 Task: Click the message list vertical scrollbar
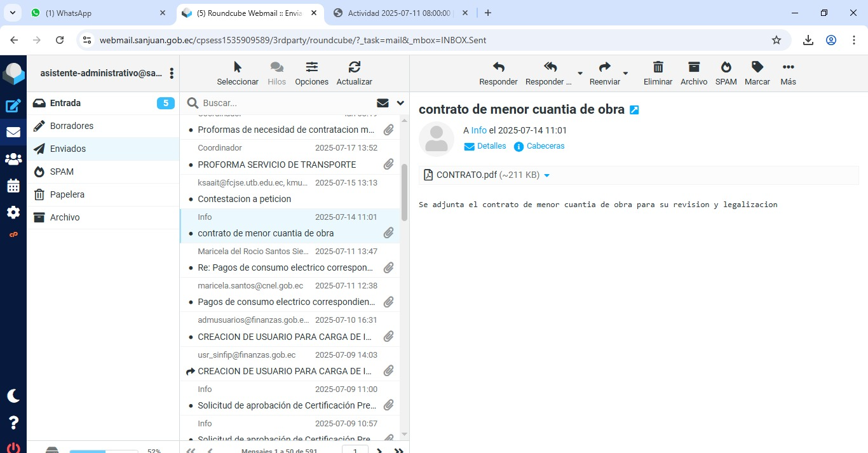[404, 192]
